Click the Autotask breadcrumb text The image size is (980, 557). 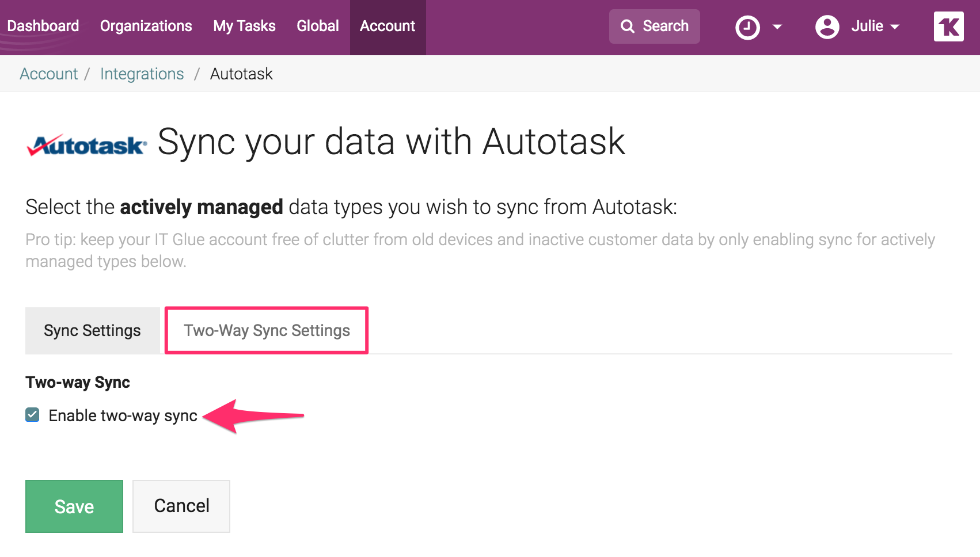pyautogui.click(x=241, y=74)
